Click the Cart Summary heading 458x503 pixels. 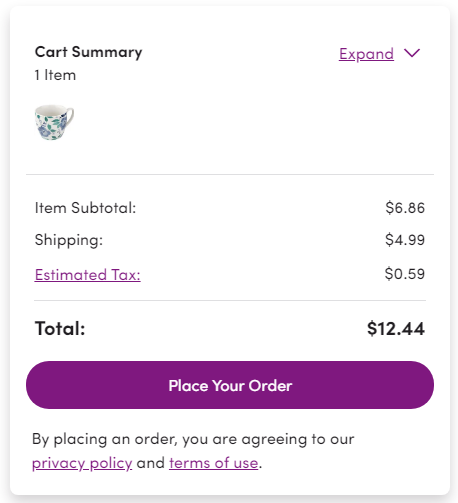(x=88, y=52)
